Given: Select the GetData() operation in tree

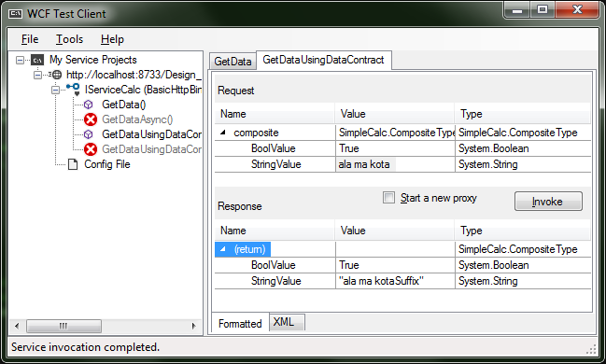Looking at the screenshot, I should [x=123, y=105].
